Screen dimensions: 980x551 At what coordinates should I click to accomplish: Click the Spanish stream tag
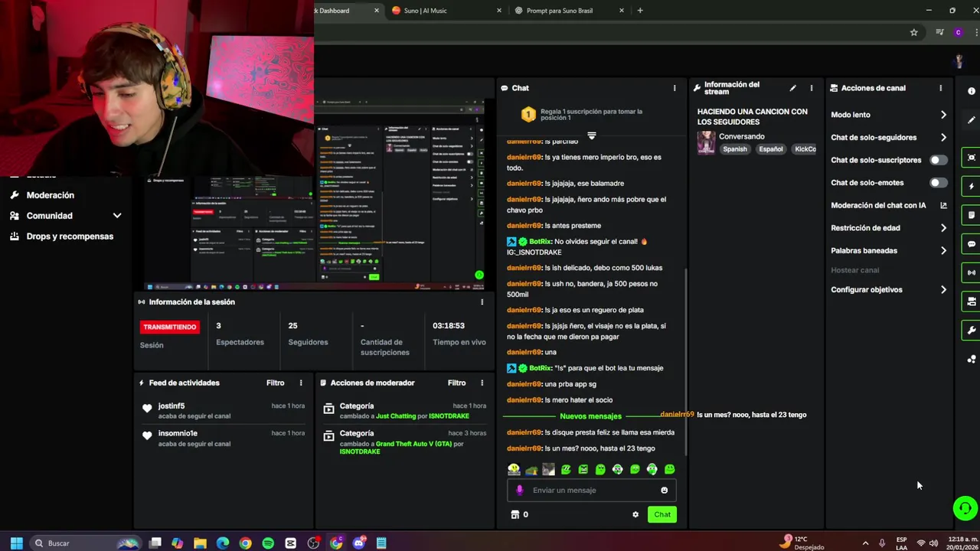click(735, 149)
